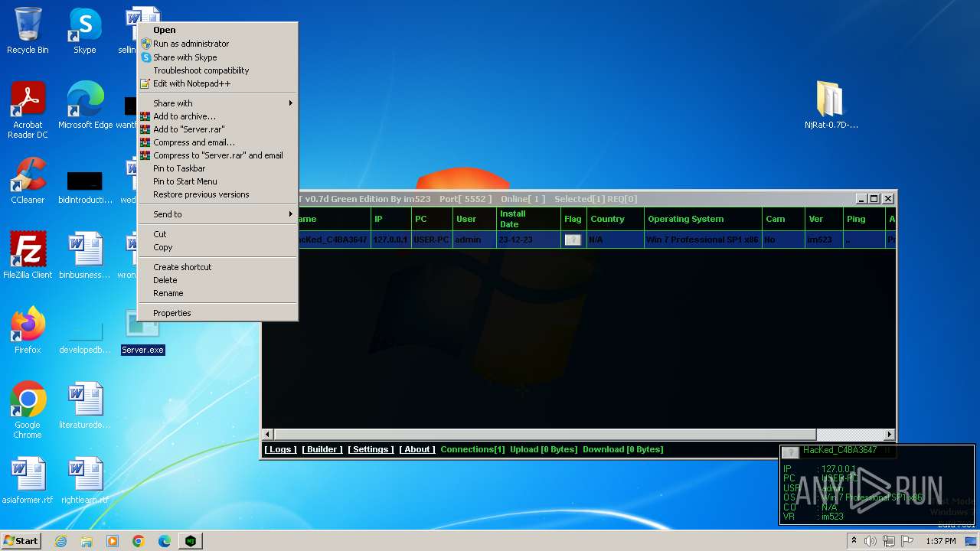
Task: Open the Logs link in NjRat
Action: (x=280, y=449)
